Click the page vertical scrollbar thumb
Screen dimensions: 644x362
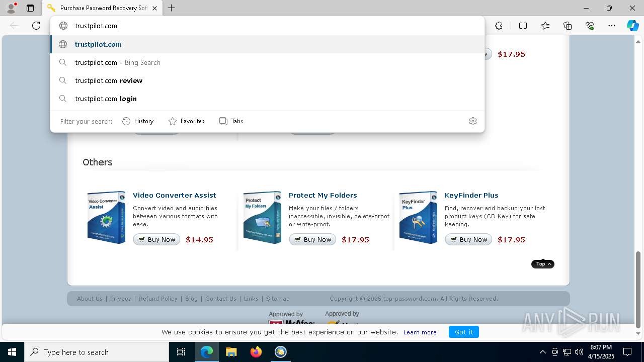pos(638,289)
